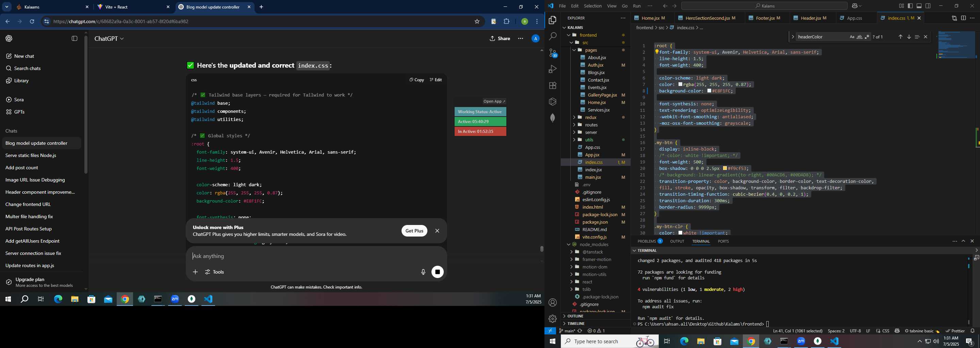
Task: Click the plus attach icon in ChatGPT composer
Action: pyautogui.click(x=195, y=272)
